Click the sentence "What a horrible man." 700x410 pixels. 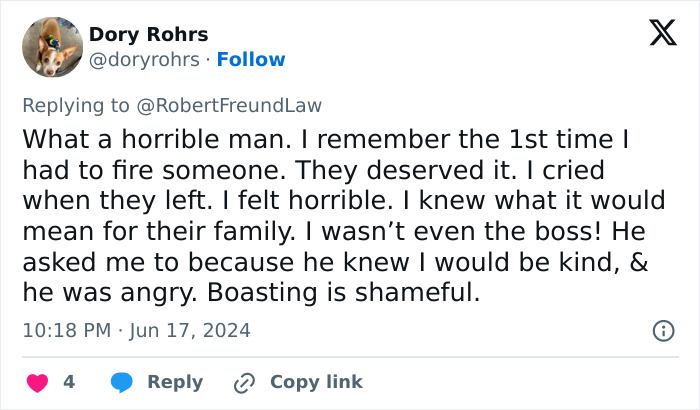[122, 138]
